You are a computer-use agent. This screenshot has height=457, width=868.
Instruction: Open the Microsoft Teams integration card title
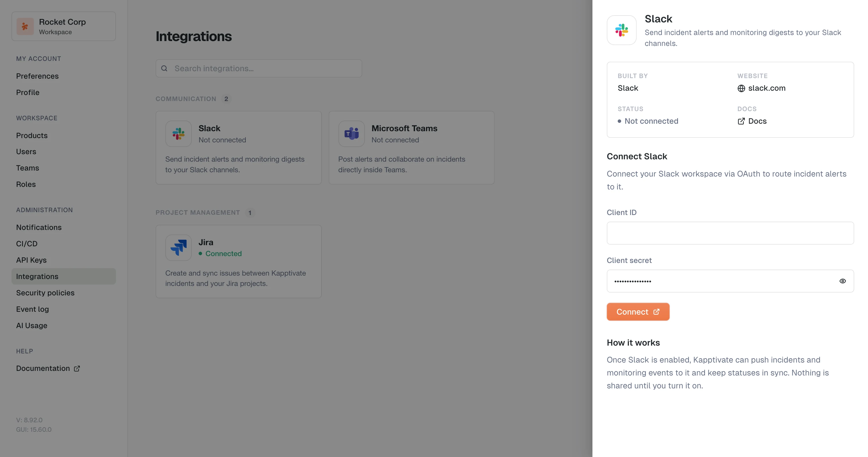(404, 128)
